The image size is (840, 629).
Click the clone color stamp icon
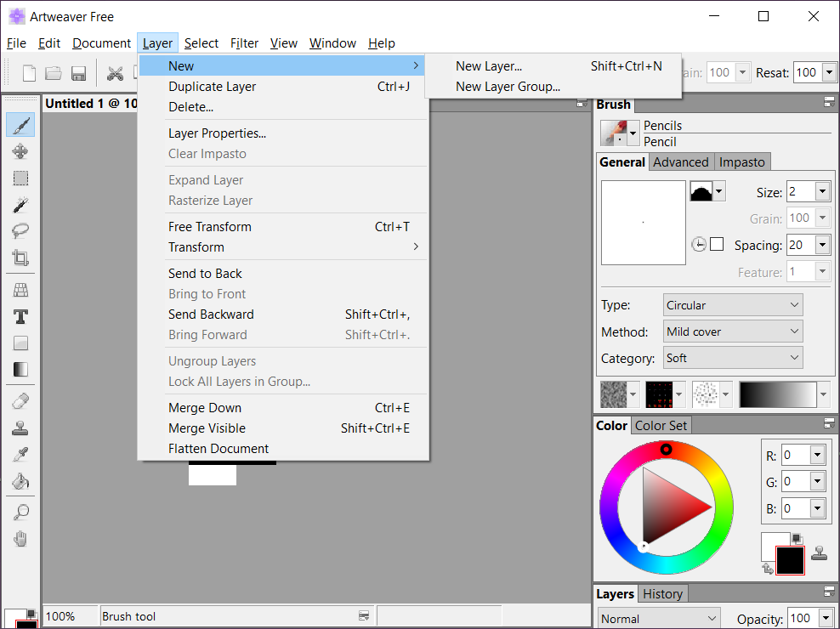pyautogui.click(x=819, y=552)
